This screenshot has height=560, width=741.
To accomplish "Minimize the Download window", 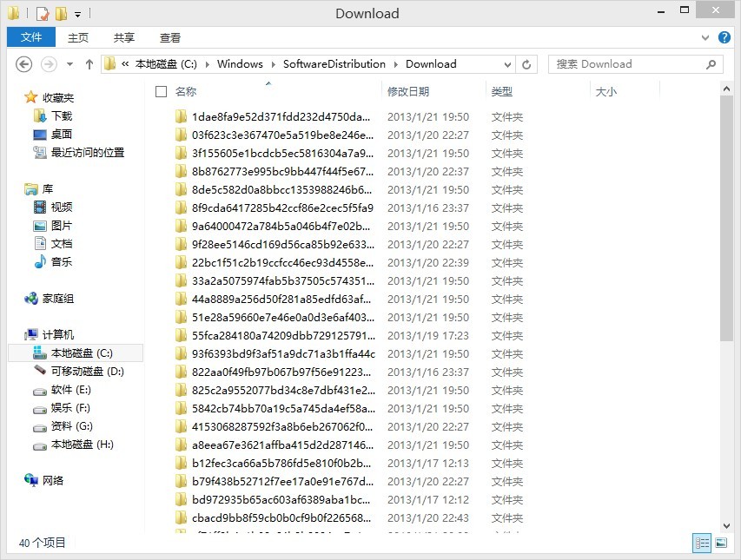I will coord(661,11).
